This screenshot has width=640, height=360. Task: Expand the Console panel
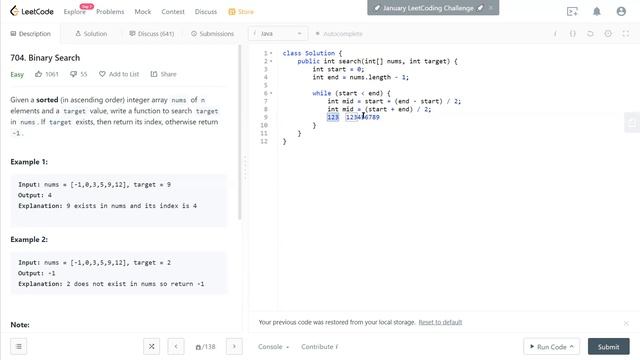273,347
